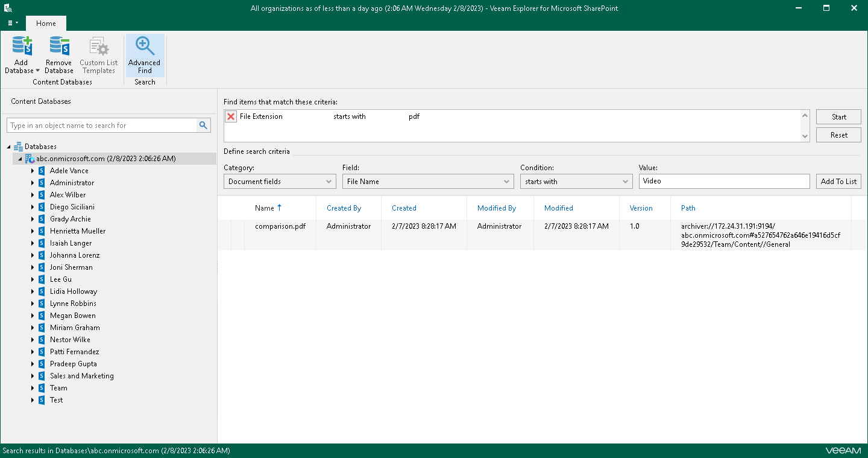Open the Condition dropdown showing starts with
Image resolution: width=868 pixels, height=458 pixels.
coord(576,182)
